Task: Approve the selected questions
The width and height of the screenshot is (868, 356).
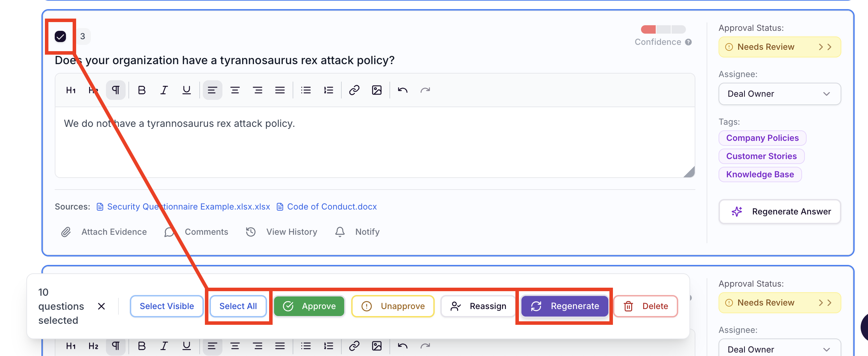Action: (x=309, y=306)
